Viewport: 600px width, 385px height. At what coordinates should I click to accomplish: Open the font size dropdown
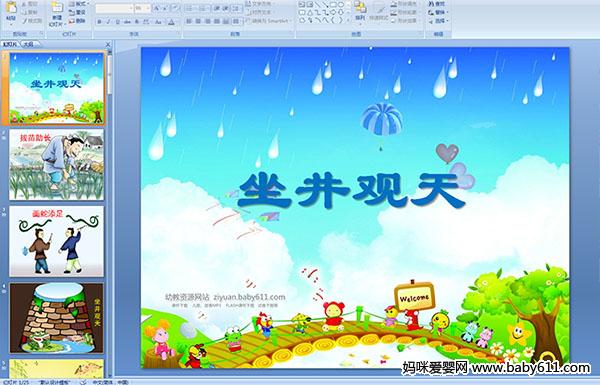click(x=143, y=8)
